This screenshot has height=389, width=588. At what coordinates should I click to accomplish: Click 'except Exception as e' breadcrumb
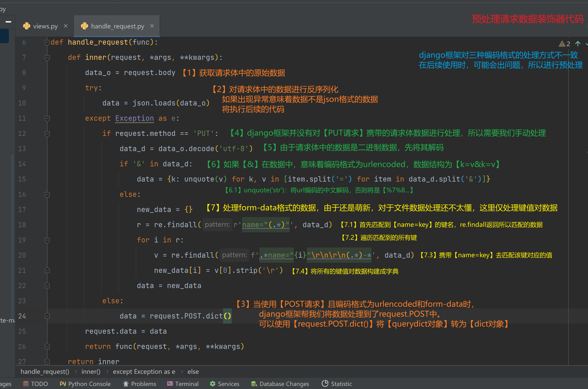coord(144,372)
